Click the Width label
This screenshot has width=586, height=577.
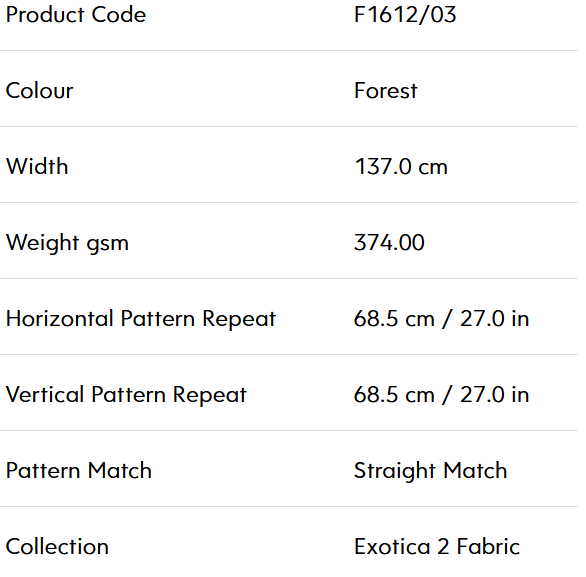(x=37, y=166)
